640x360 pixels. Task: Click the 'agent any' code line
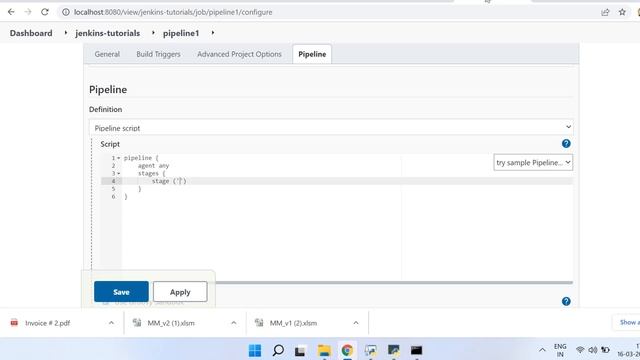153,166
